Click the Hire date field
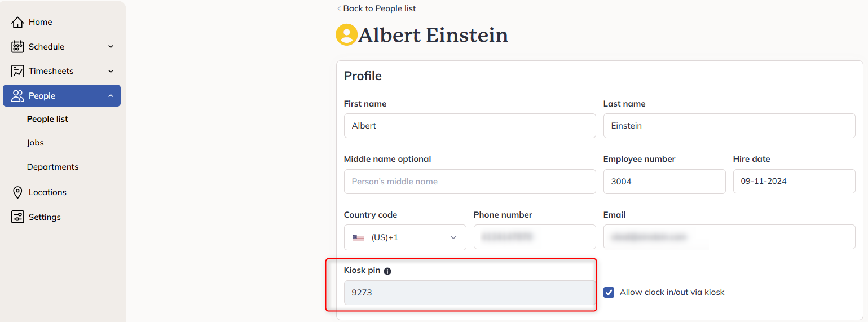 tap(794, 182)
